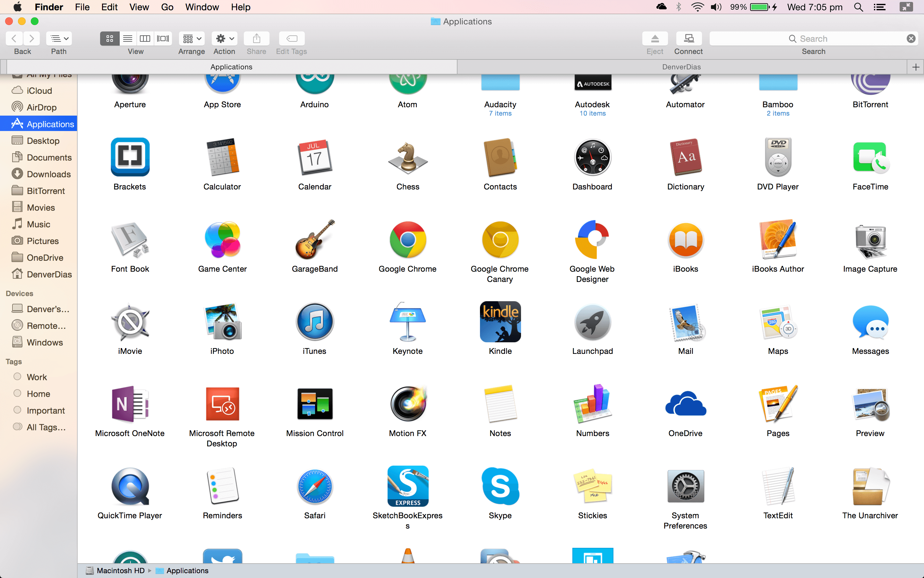Open DVD Player
This screenshot has width=924, height=578.
click(778, 157)
